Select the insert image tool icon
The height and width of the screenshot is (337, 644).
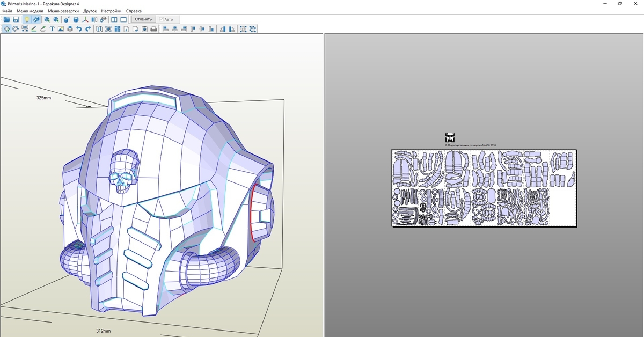pos(61,29)
